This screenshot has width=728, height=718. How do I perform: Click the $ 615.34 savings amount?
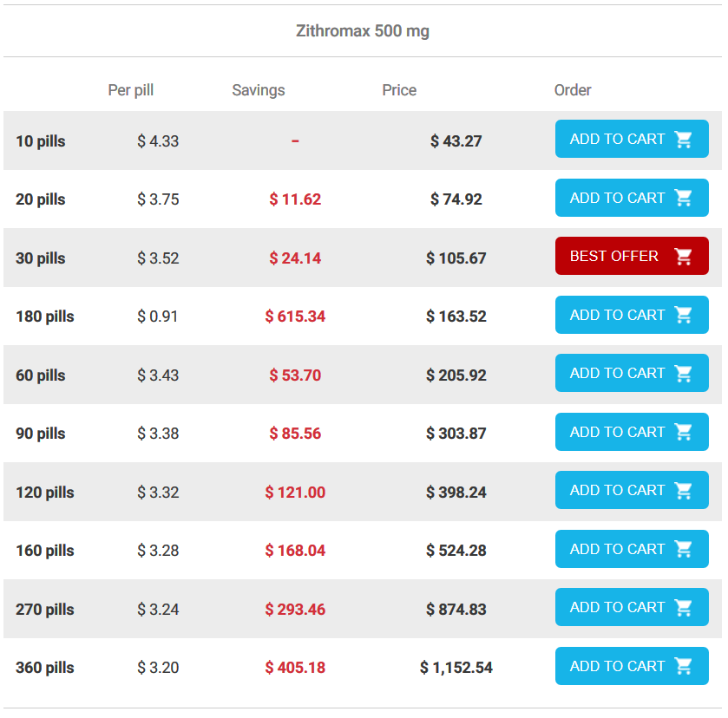[x=295, y=317]
